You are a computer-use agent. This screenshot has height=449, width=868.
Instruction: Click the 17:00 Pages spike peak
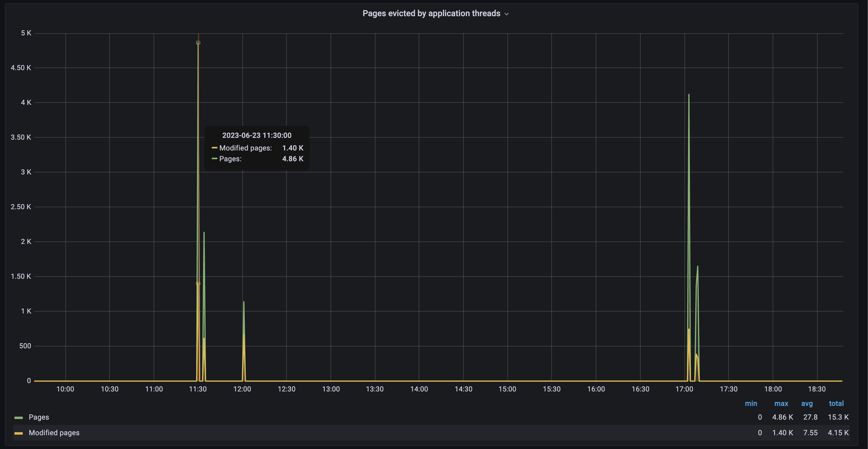[x=689, y=95]
